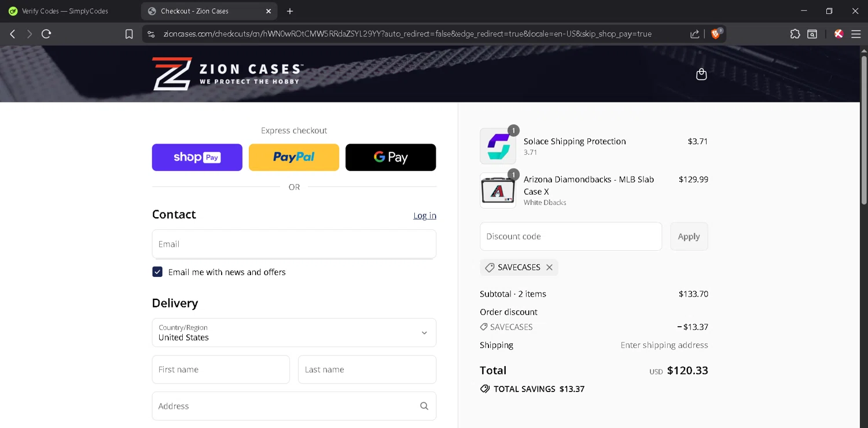Pay with Shop Pay

click(x=197, y=158)
